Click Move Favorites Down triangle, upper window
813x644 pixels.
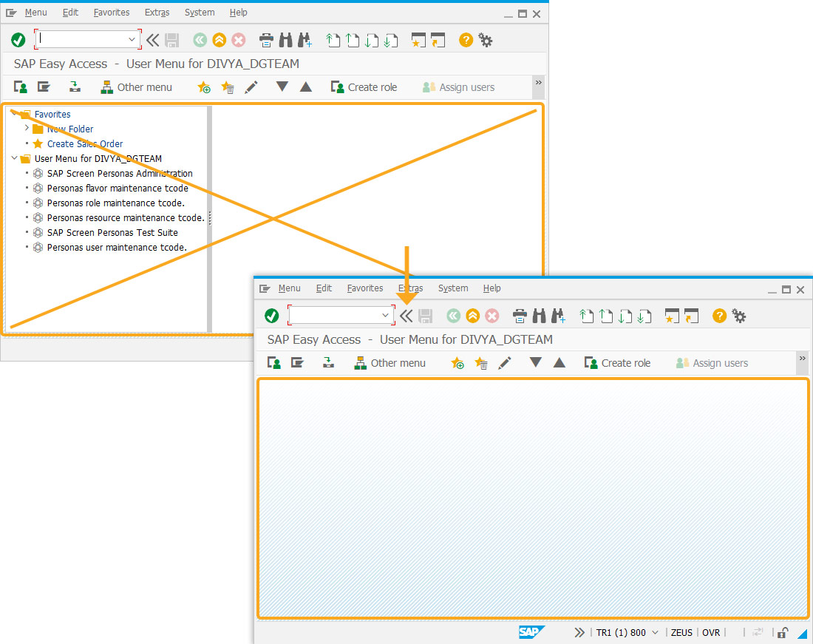click(x=282, y=87)
